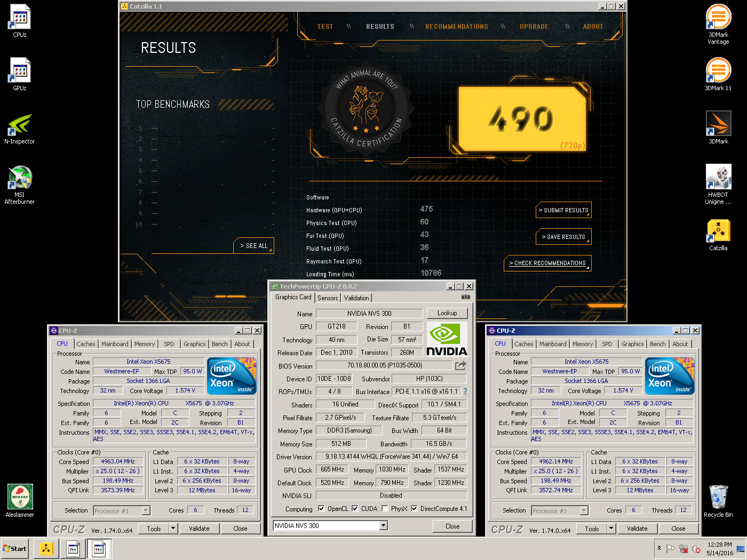The width and height of the screenshot is (747, 560).
Task: Show hidden system tray icons
Action: (659, 548)
